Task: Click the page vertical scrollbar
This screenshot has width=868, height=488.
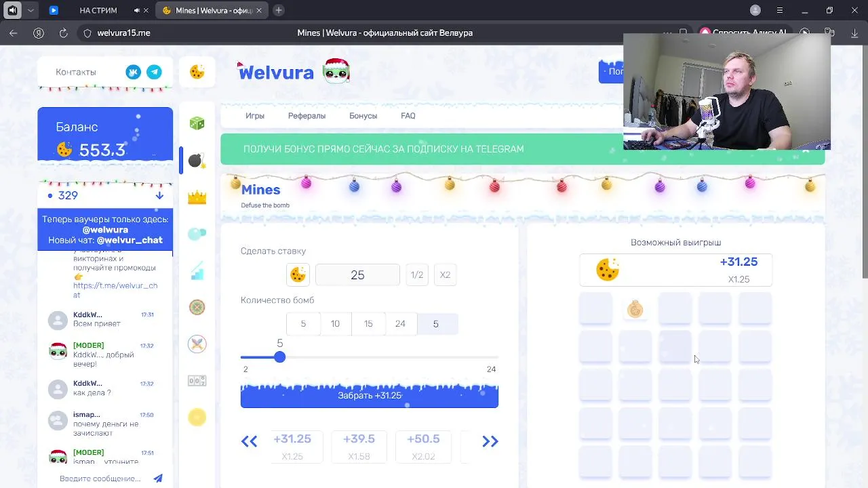Action: tap(864, 163)
